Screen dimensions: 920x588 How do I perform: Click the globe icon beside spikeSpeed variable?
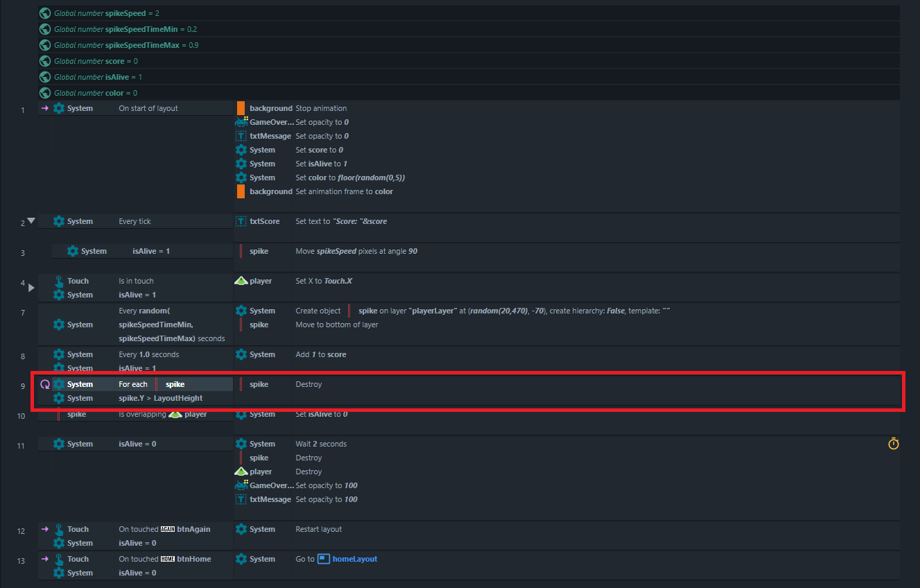coord(45,13)
